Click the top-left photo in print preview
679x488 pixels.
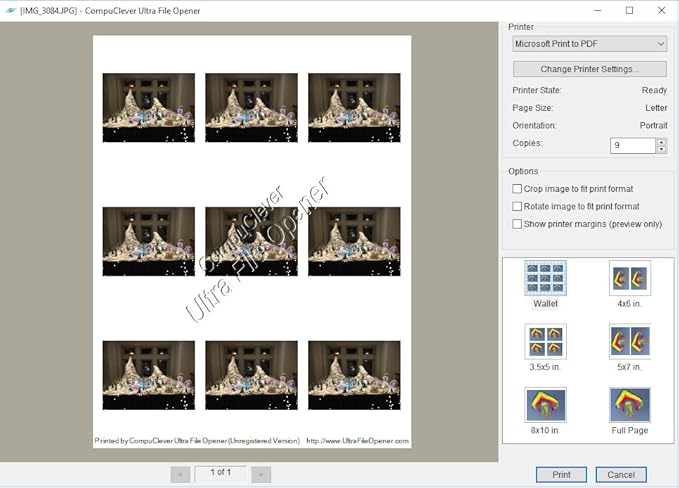[149, 108]
